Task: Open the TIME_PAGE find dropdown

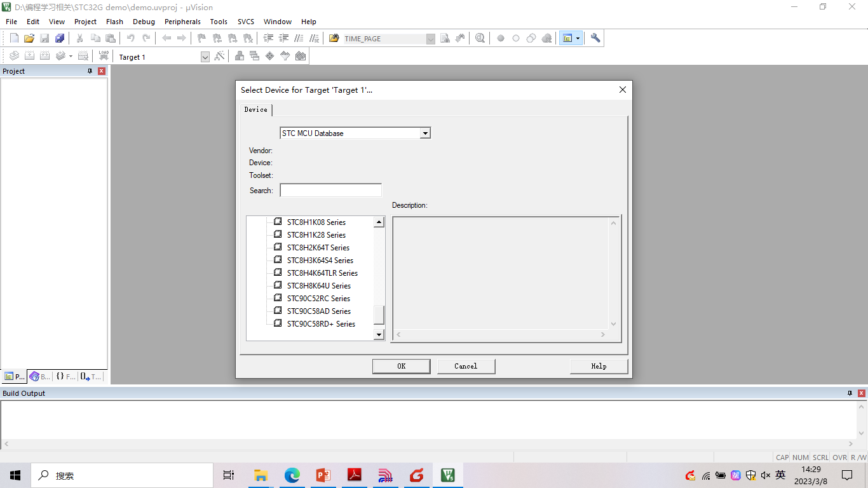Action: point(430,39)
